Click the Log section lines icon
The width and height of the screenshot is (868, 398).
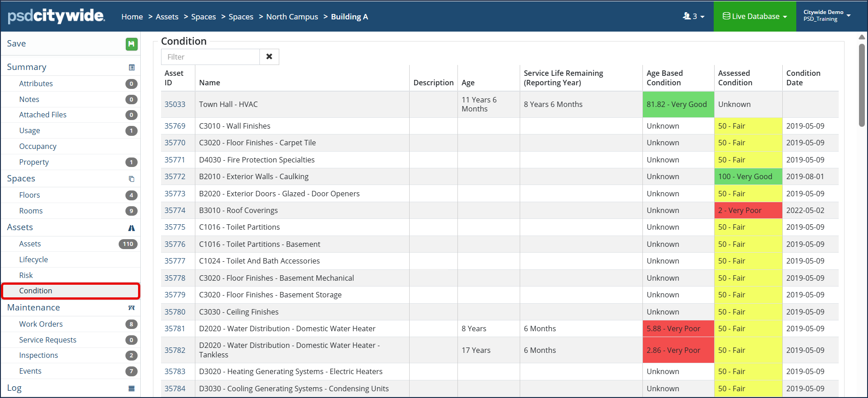pos(132,388)
